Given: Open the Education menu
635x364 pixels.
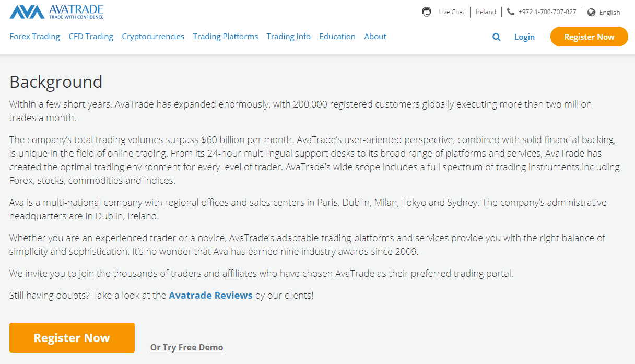Looking at the screenshot, I should pos(337,37).
